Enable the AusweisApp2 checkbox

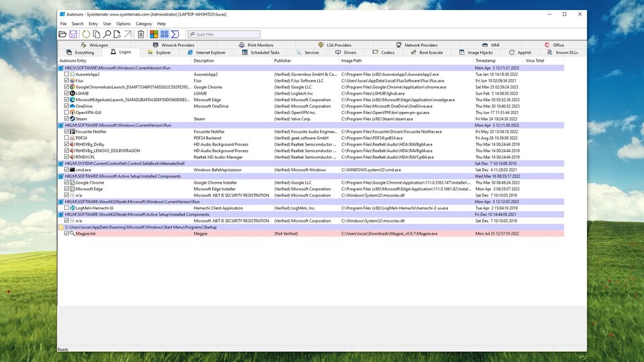pos(66,74)
